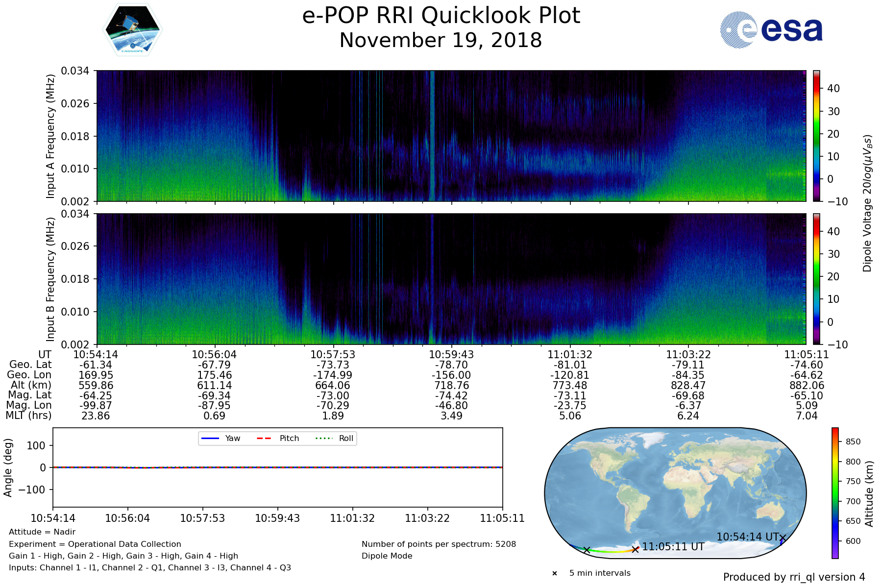Click the date November 19, 2018
Screen dimensions: 882x588
pyautogui.click(x=441, y=40)
